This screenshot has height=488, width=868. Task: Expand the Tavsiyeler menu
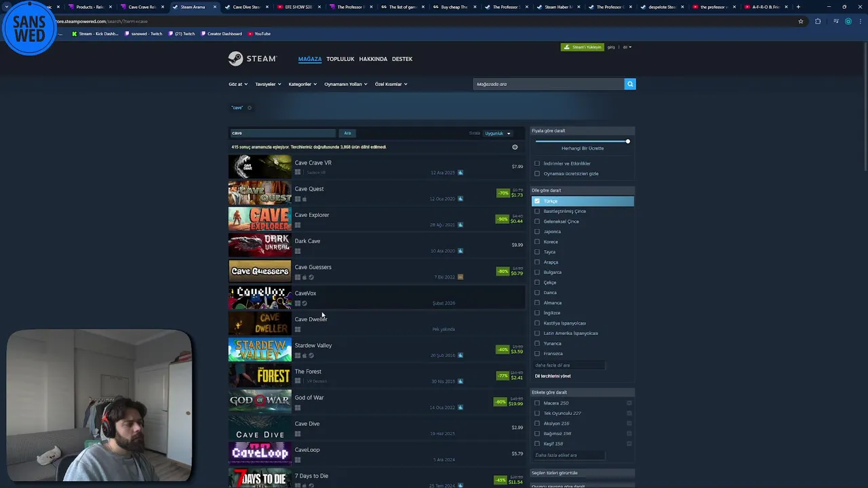pyautogui.click(x=267, y=84)
